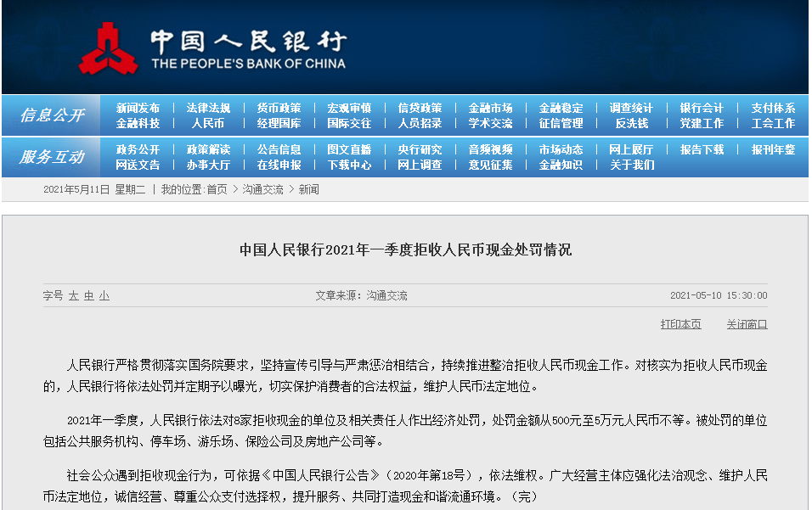812x510 pixels.
Task: Open 银行会计 link
Action: point(702,108)
